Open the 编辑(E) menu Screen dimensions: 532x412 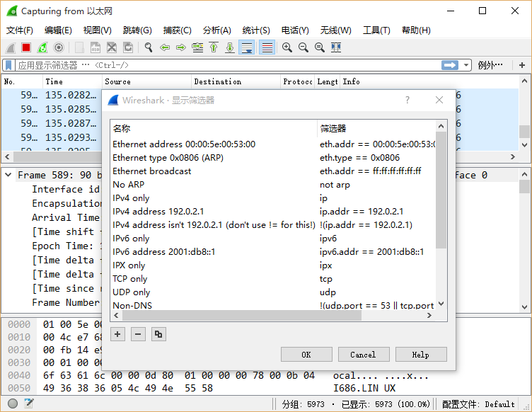coord(58,30)
